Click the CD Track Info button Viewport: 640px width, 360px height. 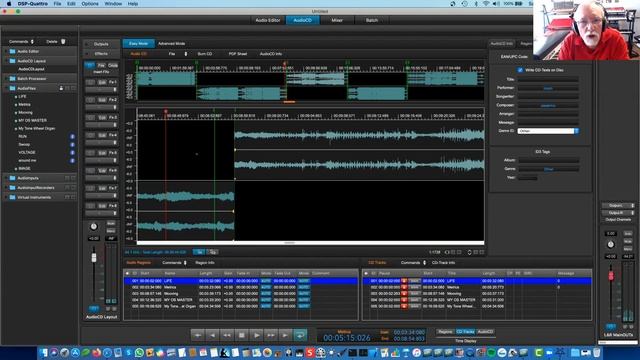click(443, 263)
